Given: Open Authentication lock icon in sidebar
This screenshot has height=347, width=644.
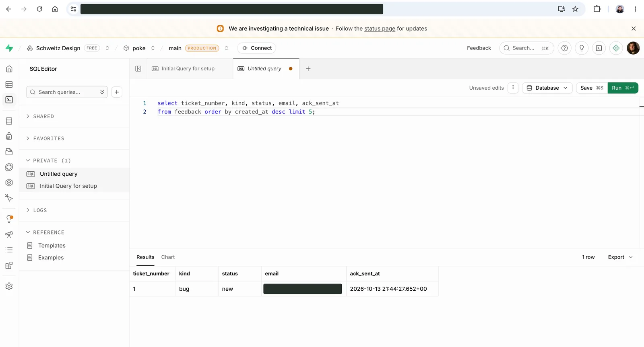Looking at the screenshot, I should tap(9, 136).
